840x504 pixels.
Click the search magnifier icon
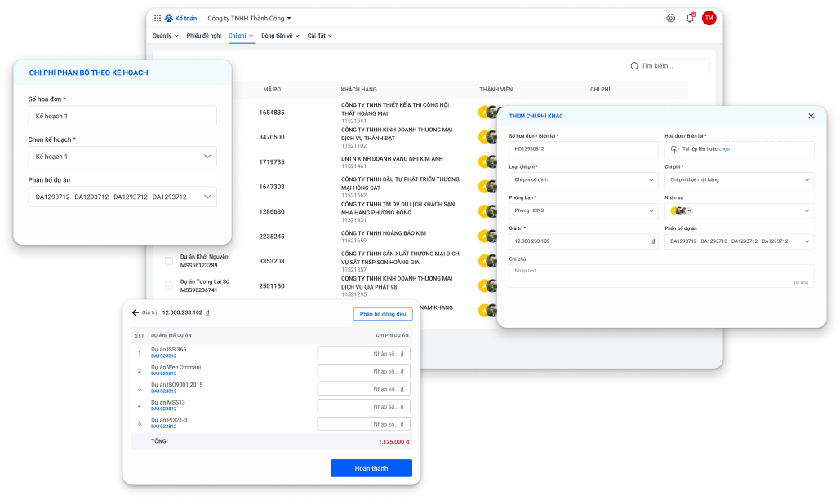[x=634, y=66]
